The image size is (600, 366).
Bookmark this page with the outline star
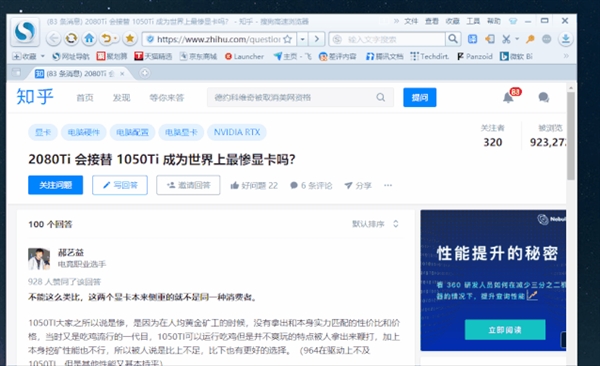tap(288, 39)
